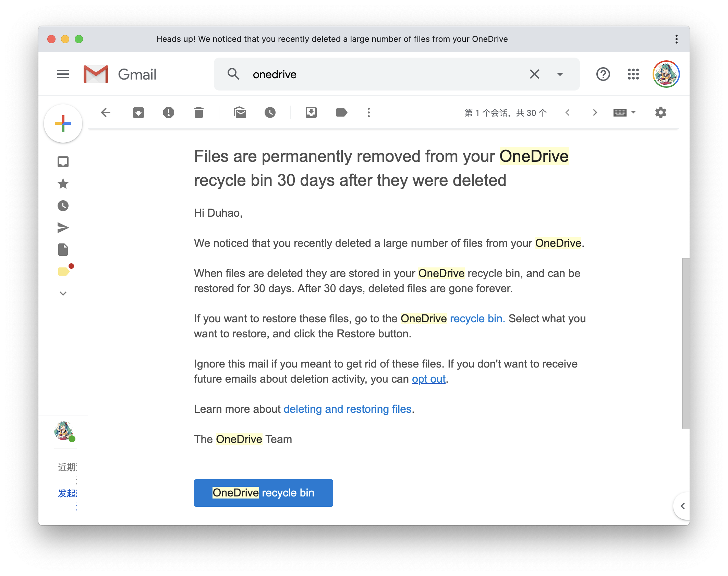
Task: Show advanced search options dropdown
Action: (x=560, y=74)
